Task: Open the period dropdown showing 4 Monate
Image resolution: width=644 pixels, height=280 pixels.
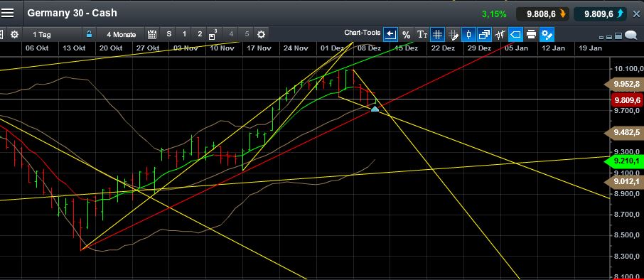Action: pyautogui.click(x=121, y=35)
